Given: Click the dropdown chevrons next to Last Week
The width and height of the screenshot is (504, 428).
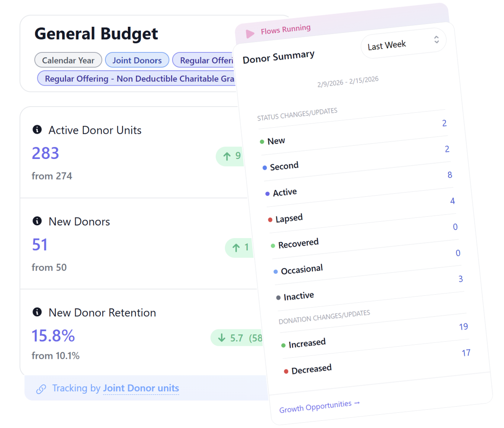Looking at the screenshot, I should (436, 39).
